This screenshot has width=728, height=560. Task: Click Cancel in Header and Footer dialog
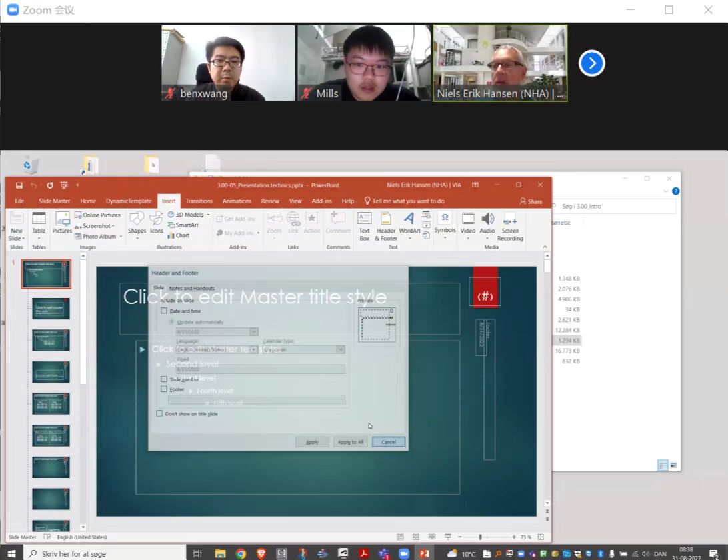click(389, 442)
